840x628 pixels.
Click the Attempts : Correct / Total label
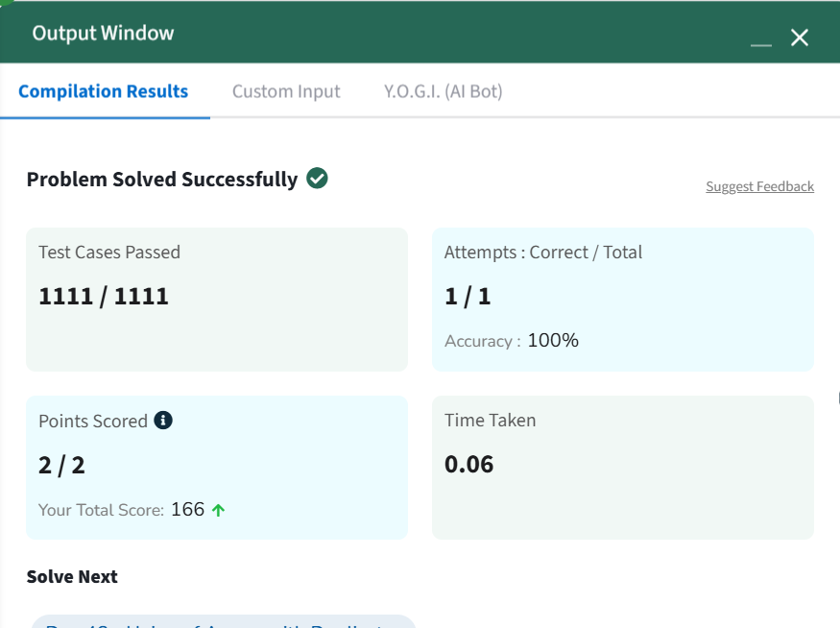pyautogui.click(x=543, y=253)
